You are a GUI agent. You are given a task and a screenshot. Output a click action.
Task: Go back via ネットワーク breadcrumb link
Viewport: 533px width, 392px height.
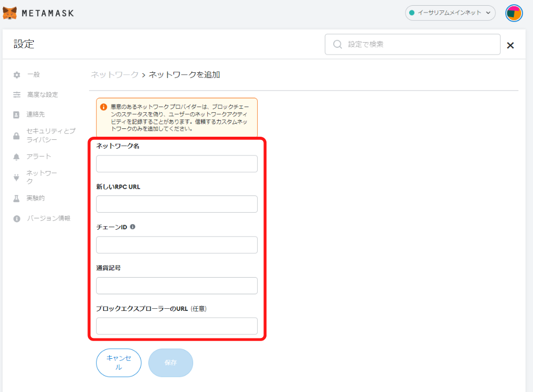coord(115,75)
